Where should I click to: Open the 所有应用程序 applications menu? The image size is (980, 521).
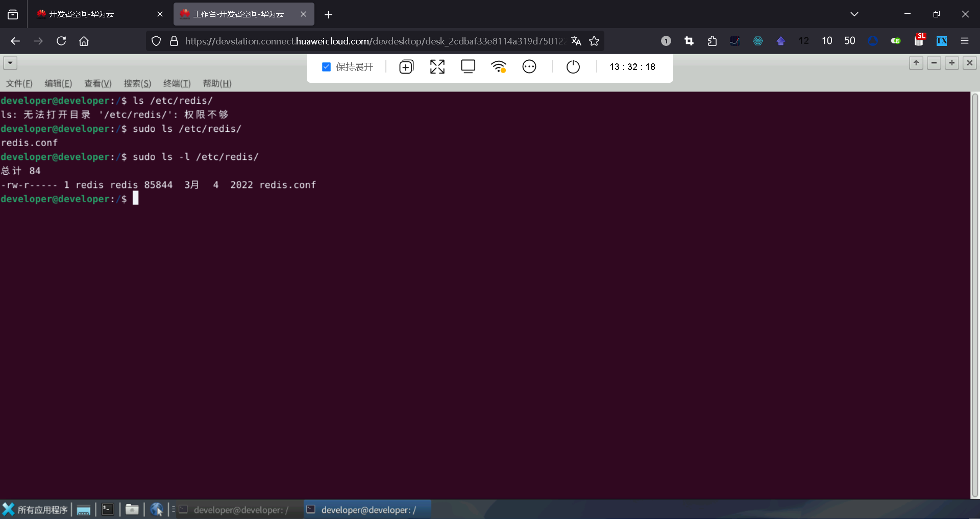[x=35, y=510]
